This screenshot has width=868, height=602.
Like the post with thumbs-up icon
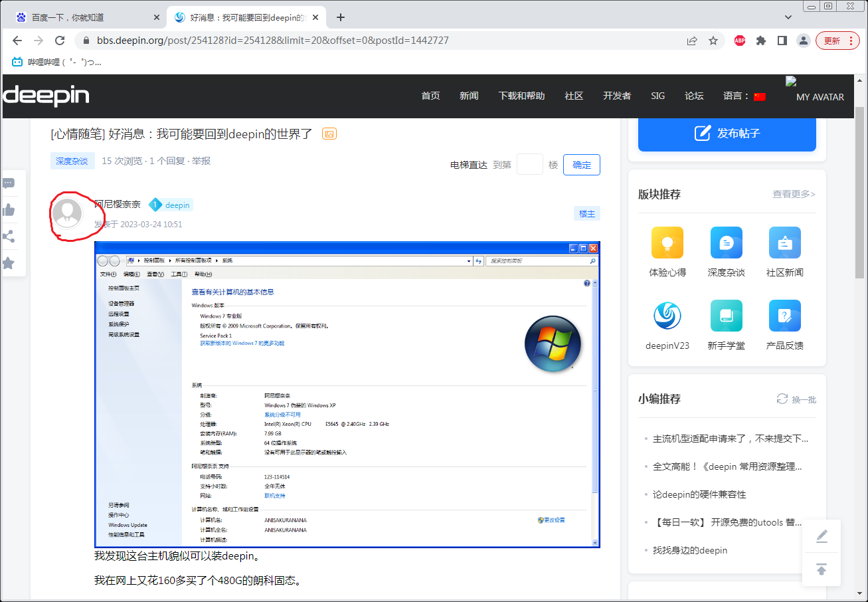coord(9,210)
